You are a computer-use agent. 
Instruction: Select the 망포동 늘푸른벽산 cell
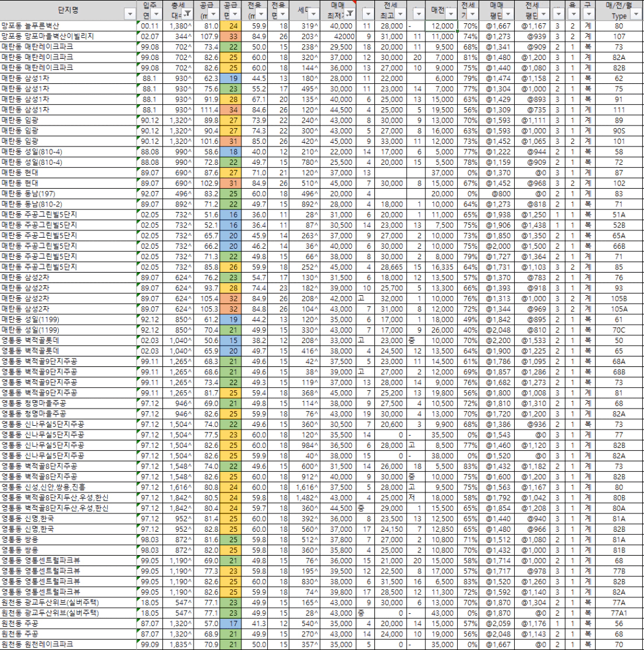pyautogui.click(x=68, y=26)
